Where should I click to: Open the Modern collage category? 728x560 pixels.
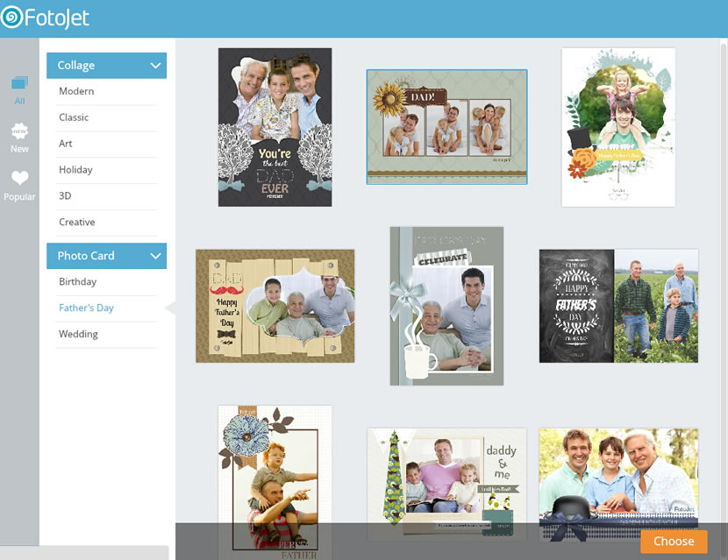pyautogui.click(x=76, y=91)
